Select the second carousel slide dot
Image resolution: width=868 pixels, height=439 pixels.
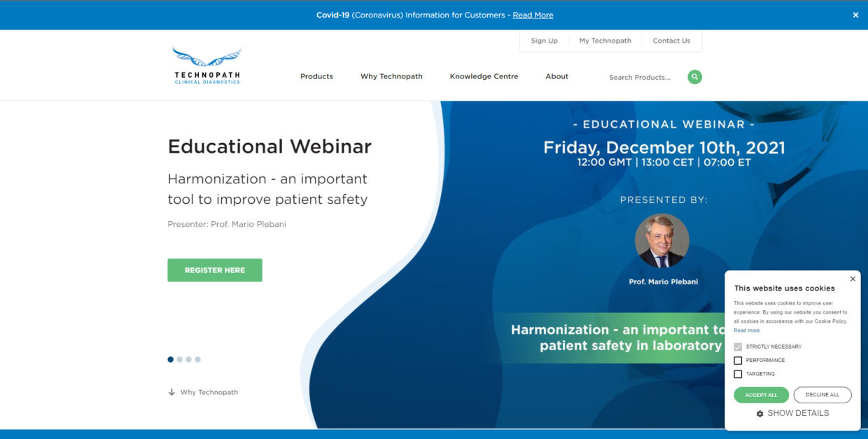point(180,359)
